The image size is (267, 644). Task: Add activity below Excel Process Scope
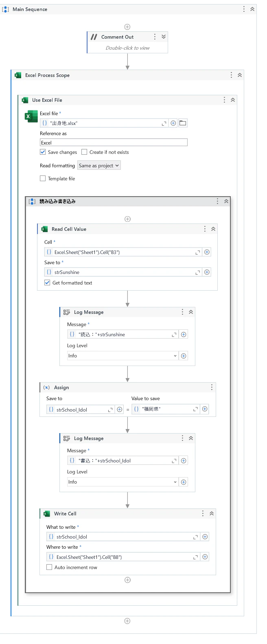[127, 621]
